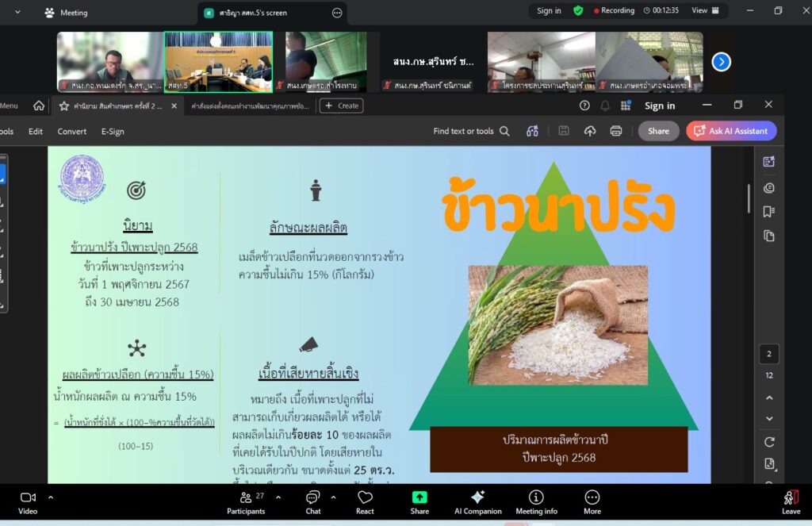Click the rotate page icon
812x526 pixels.
coord(768,442)
